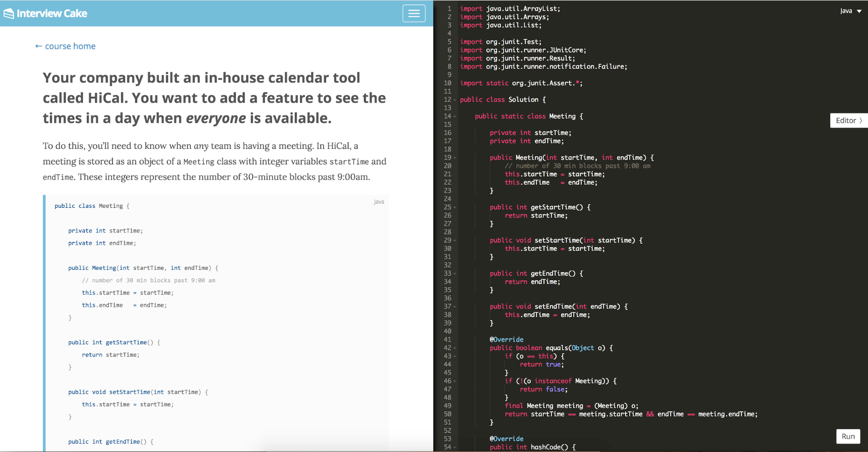The width and height of the screenshot is (868, 452).
Task: Fold the Meeting constructor at line 19
Action: tap(455, 158)
